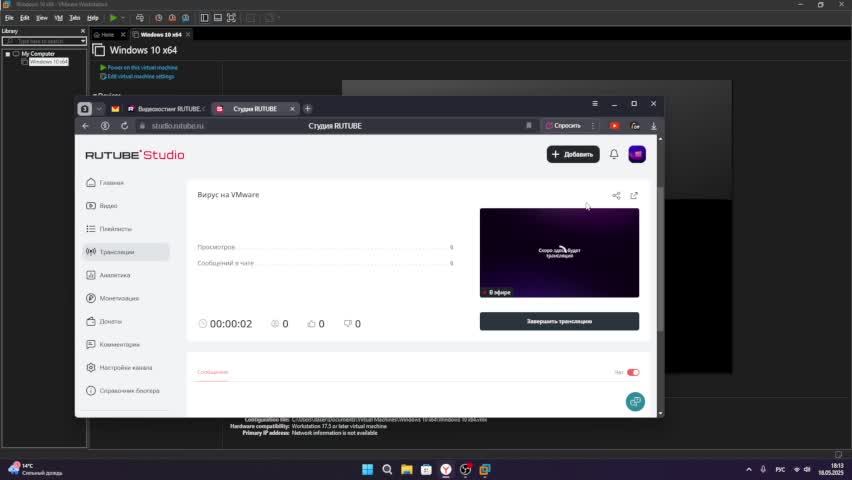The height and width of the screenshot is (480, 852).
Task: Click the Спросить assistant button
Action: (563, 126)
